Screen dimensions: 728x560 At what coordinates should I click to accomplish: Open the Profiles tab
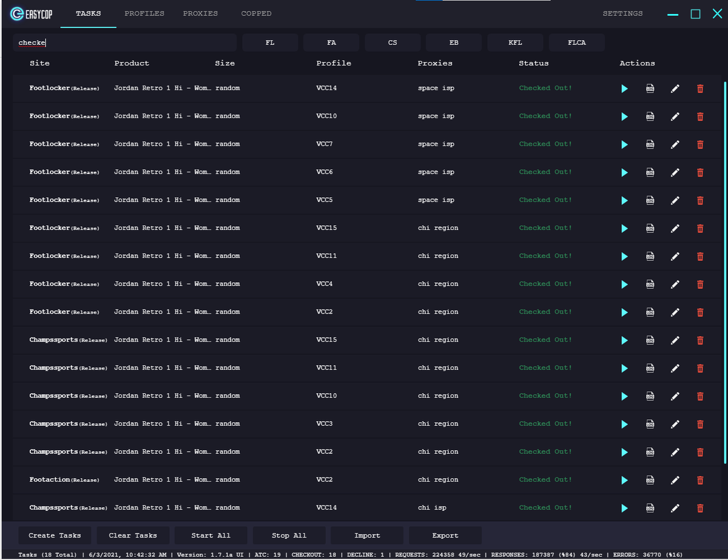pos(144,13)
